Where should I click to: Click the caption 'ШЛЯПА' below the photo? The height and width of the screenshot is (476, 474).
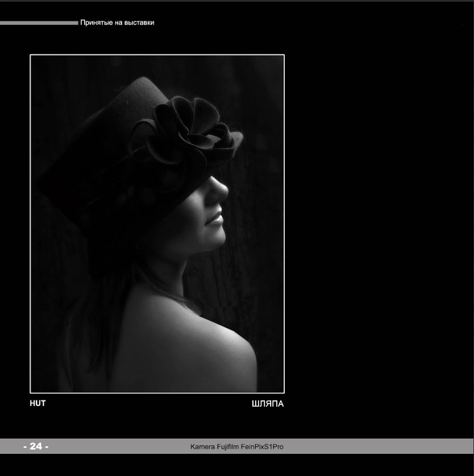tap(268, 404)
